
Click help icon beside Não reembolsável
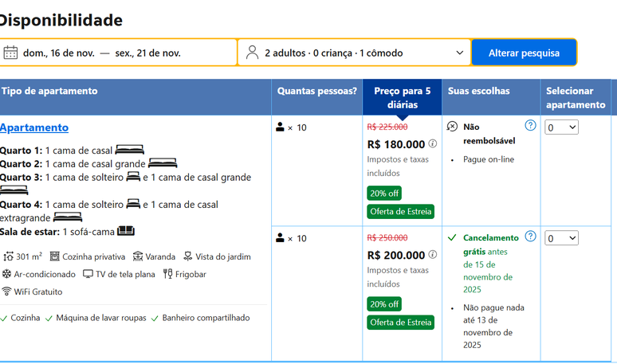coord(530,126)
